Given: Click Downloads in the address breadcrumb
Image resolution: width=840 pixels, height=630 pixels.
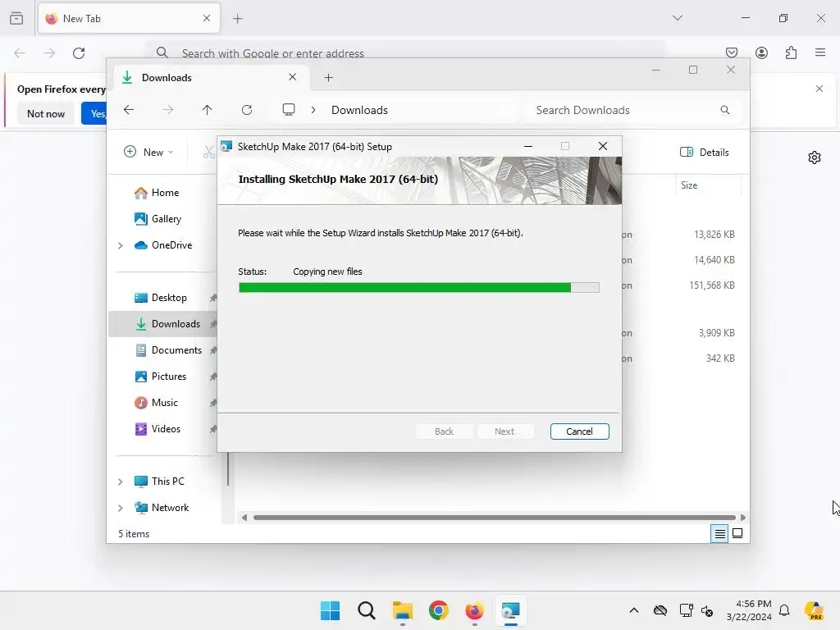Looking at the screenshot, I should click(359, 110).
